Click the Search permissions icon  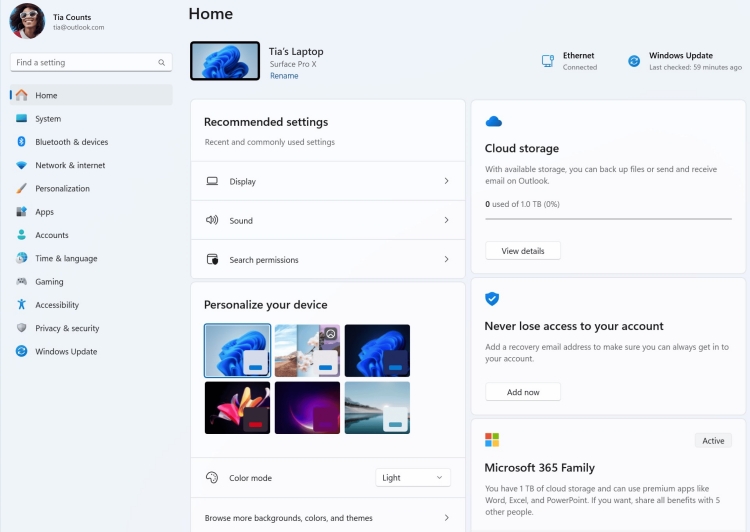[212, 259]
